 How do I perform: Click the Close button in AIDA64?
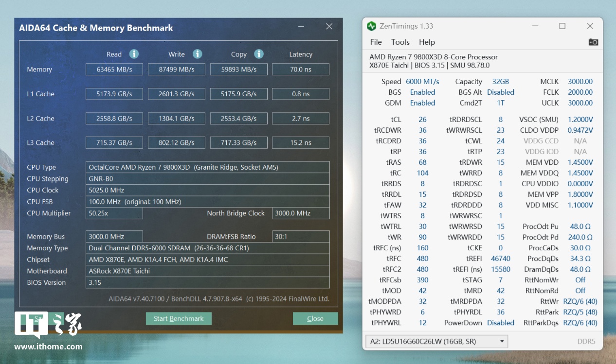[x=315, y=318]
